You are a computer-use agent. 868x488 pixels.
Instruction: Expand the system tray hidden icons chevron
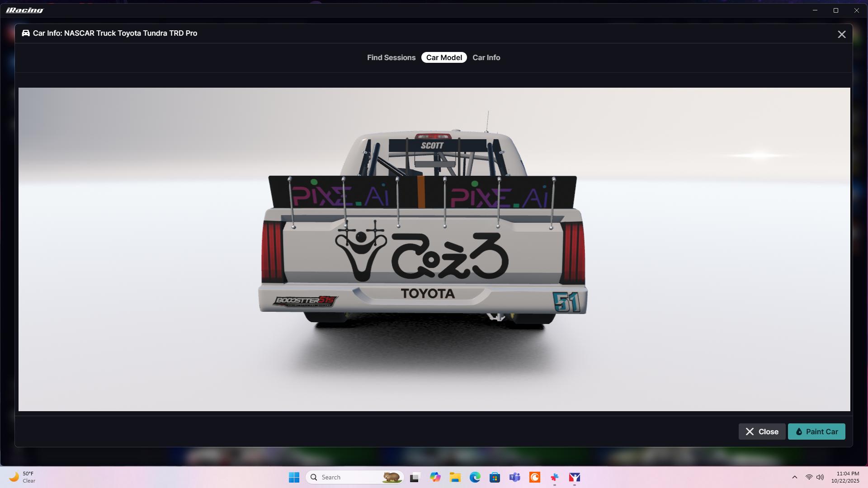click(794, 477)
